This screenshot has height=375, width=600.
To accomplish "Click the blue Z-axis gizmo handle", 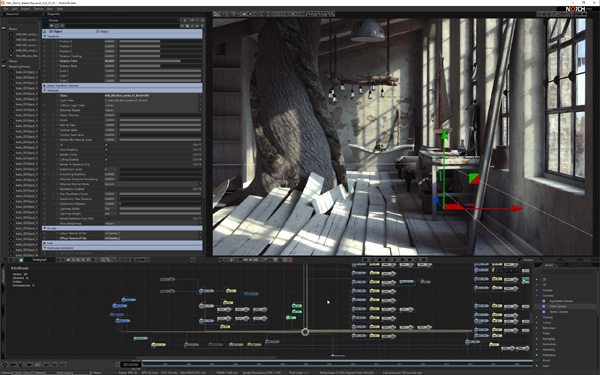I will tap(436, 200).
